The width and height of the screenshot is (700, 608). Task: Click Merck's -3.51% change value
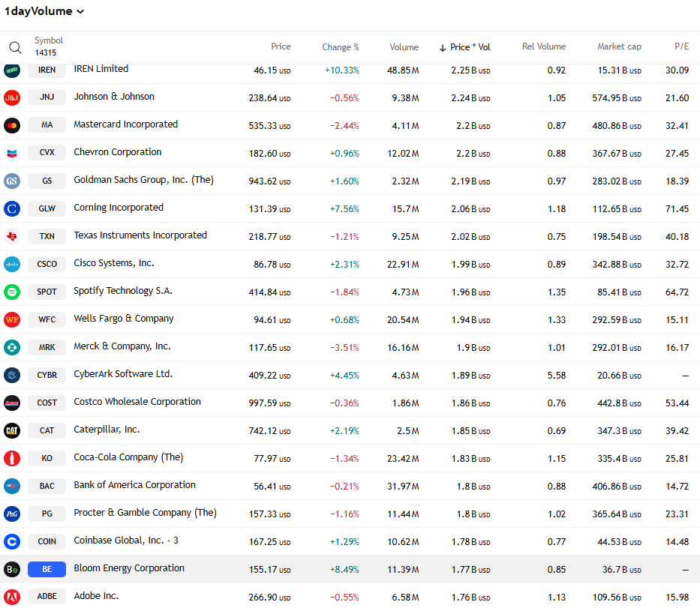pyautogui.click(x=344, y=348)
